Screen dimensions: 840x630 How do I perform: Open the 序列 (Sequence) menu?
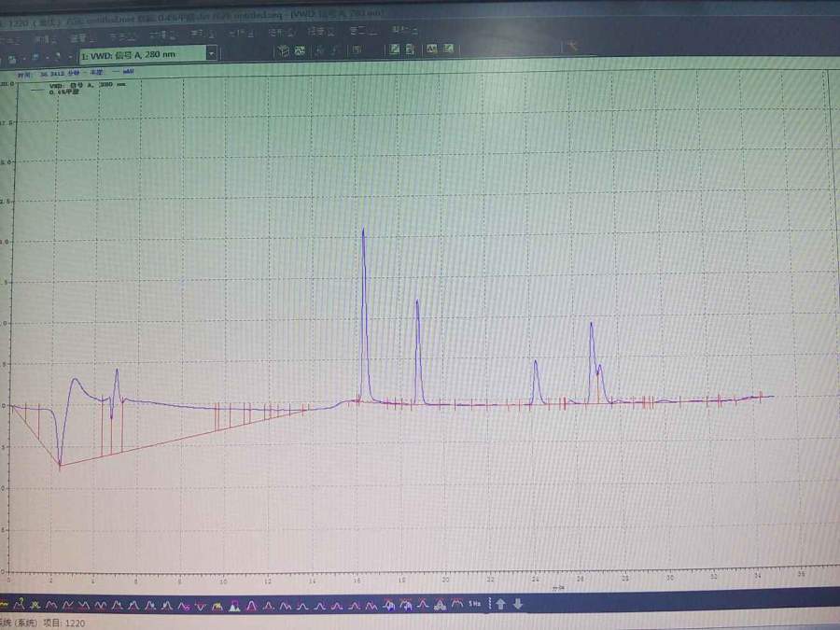203,35
